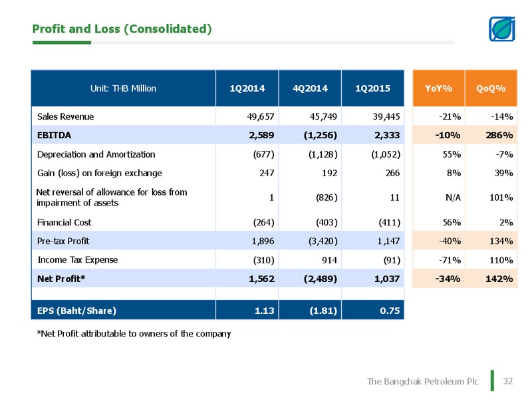
Task: Click Net Profit value 1,562
Action: (261, 279)
